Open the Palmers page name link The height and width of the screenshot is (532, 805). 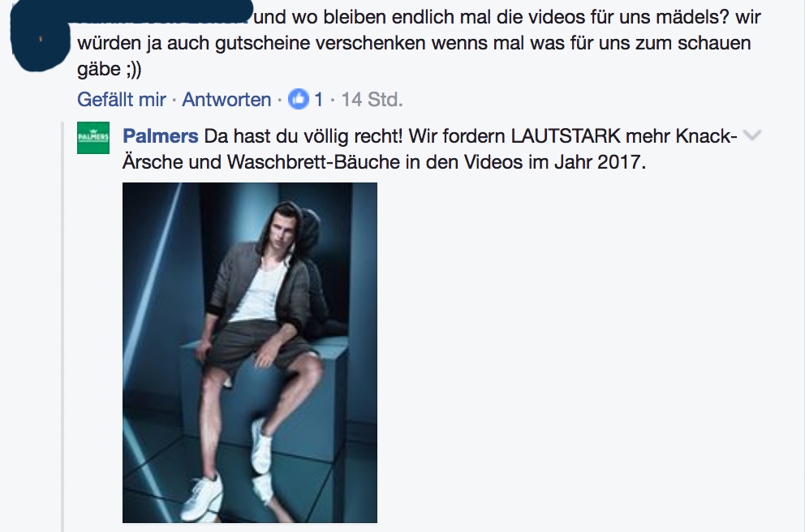[160, 136]
